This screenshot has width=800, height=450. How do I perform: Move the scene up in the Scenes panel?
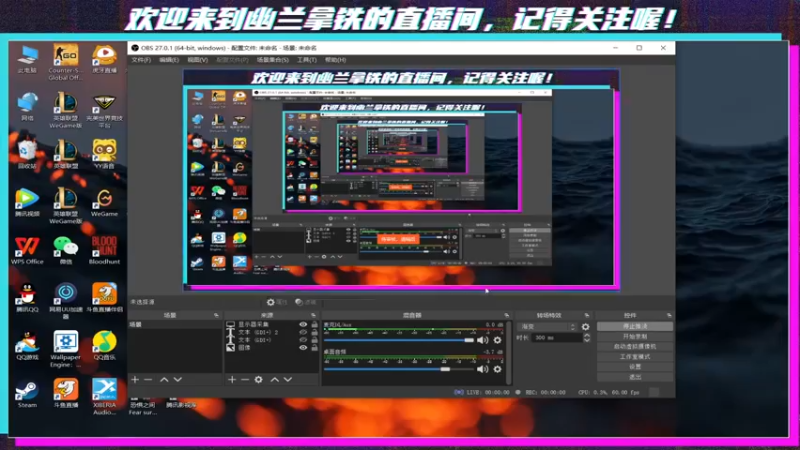(x=164, y=380)
